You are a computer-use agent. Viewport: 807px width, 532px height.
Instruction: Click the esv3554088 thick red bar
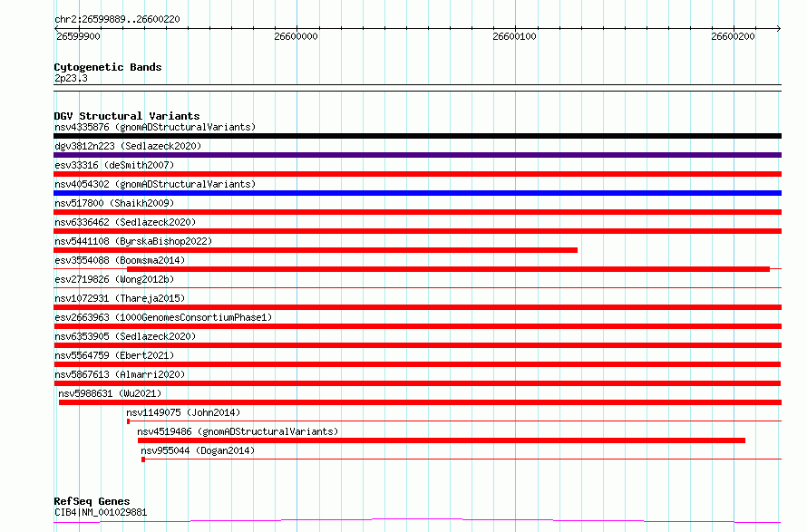(x=448, y=269)
